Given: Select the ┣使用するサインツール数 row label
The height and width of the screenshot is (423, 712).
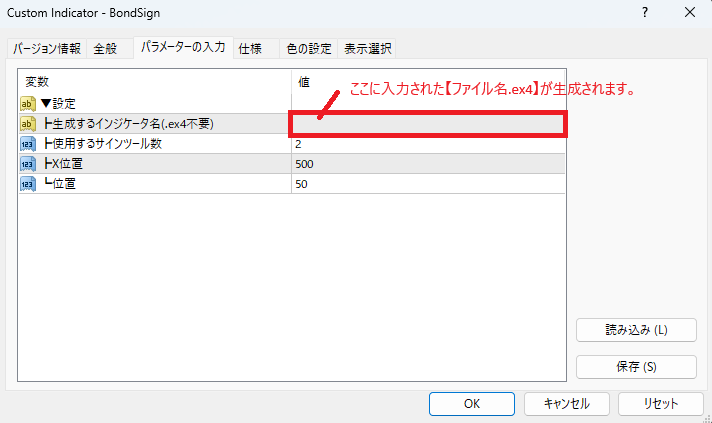Looking at the screenshot, I should click(103, 144).
